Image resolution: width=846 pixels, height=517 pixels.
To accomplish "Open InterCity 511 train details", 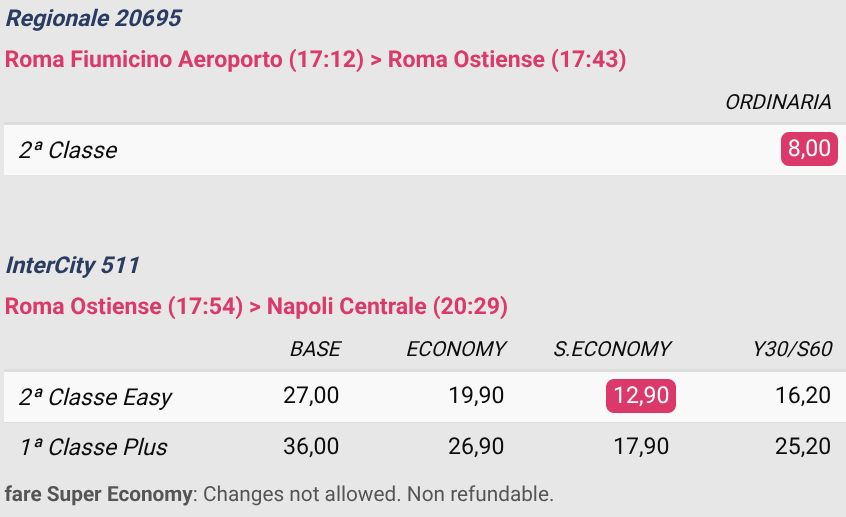I will pyautogui.click(x=72, y=266).
